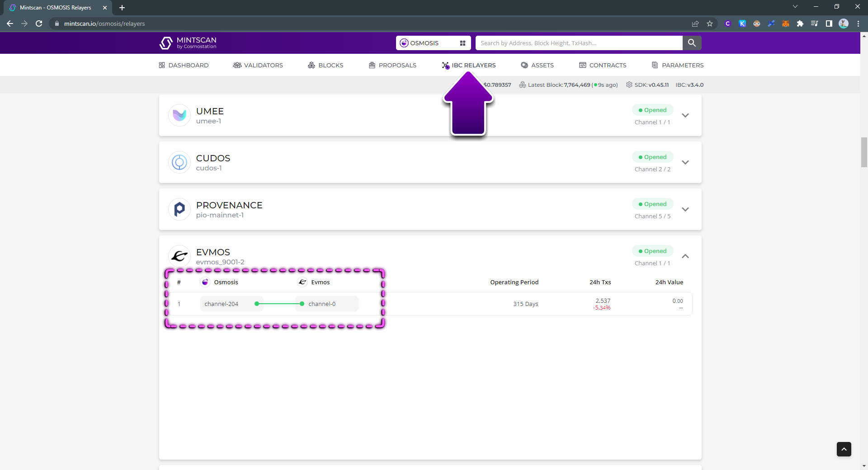Select the IBC Relayers tab
The image size is (868, 470).
click(x=469, y=65)
